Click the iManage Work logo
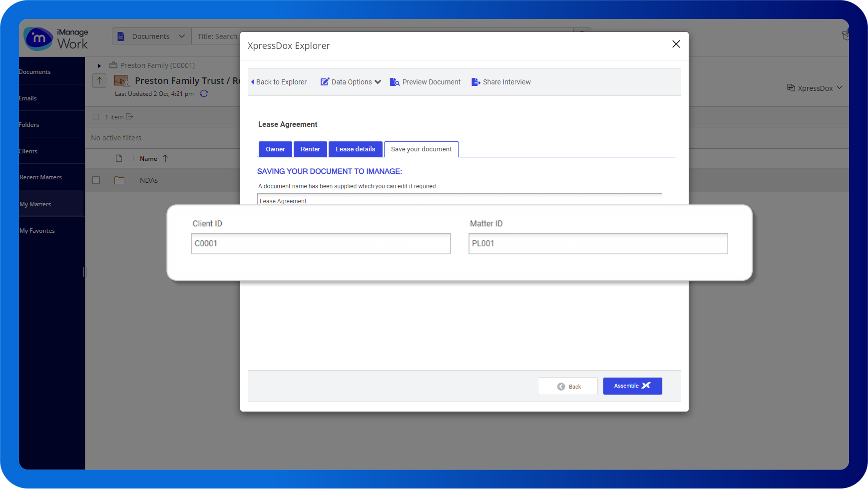This screenshot has height=489, width=868. (56, 38)
